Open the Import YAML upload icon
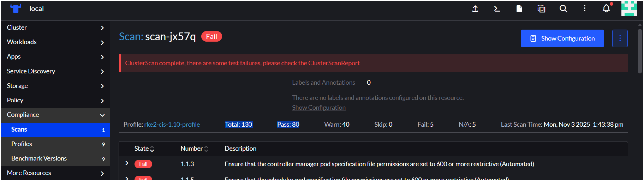This screenshot has height=181, width=644. coord(475,9)
